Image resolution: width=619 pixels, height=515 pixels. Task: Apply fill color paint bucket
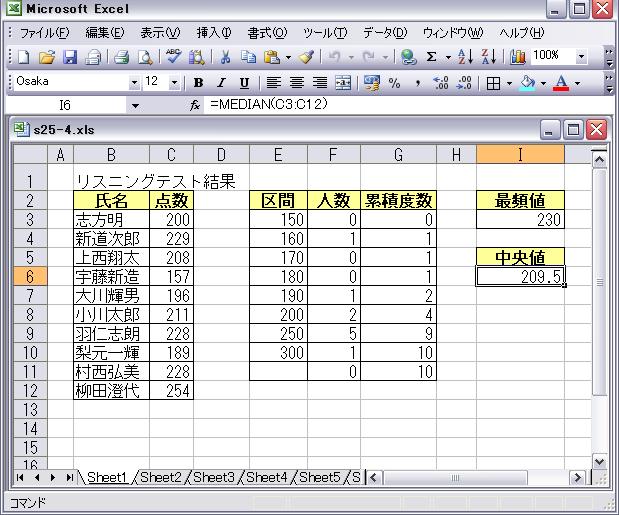pyautogui.click(x=528, y=83)
